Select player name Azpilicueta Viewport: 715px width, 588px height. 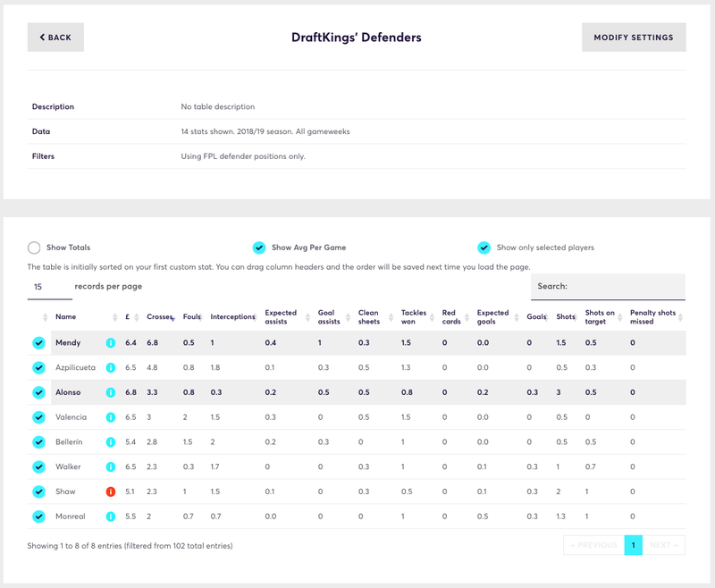(76, 367)
